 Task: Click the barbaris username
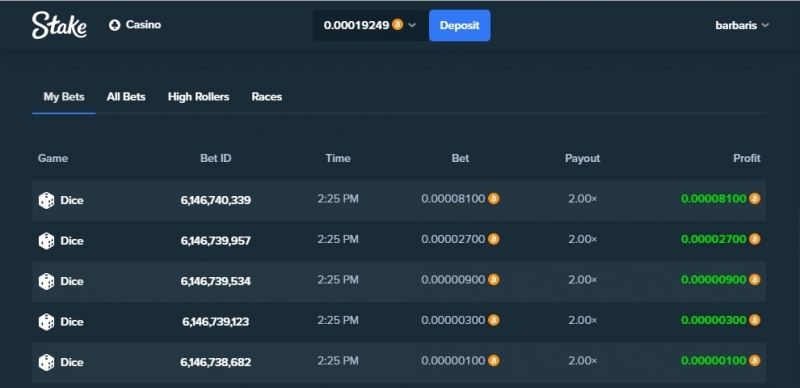point(736,26)
